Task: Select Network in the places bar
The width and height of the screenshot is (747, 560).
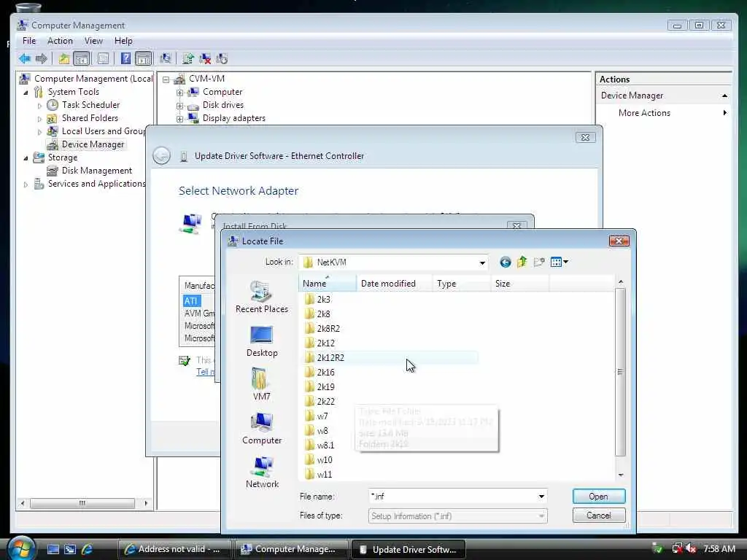Action: pos(262,472)
